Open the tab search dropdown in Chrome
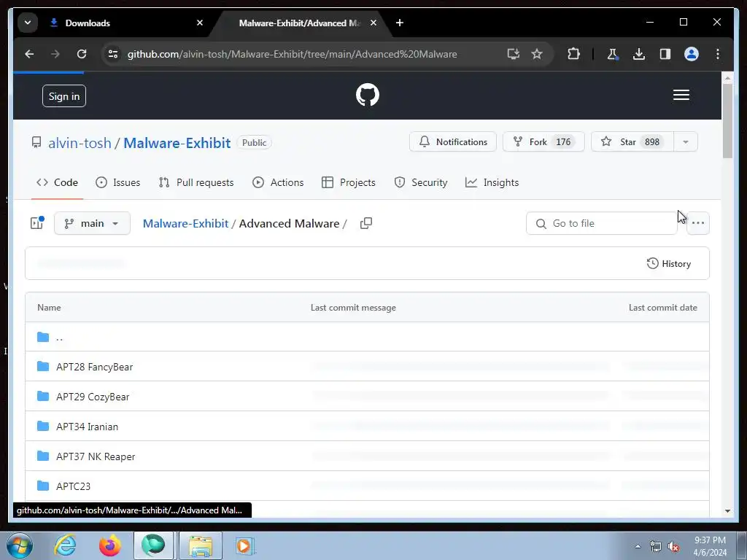 coord(28,23)
